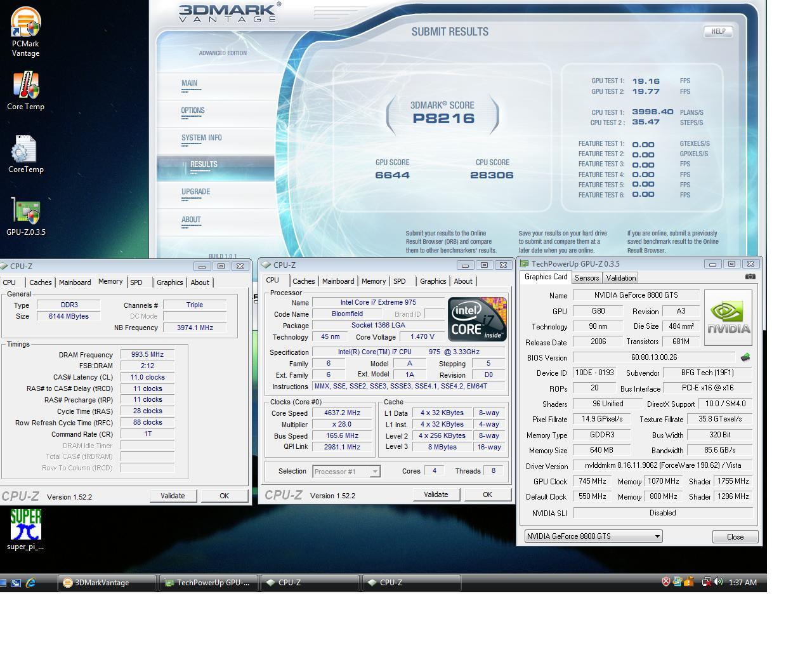Select ABOUT in 3DMark sidebar
Image resolution: width=812 pixels, height=650 pixels.
tap(191, 220)
